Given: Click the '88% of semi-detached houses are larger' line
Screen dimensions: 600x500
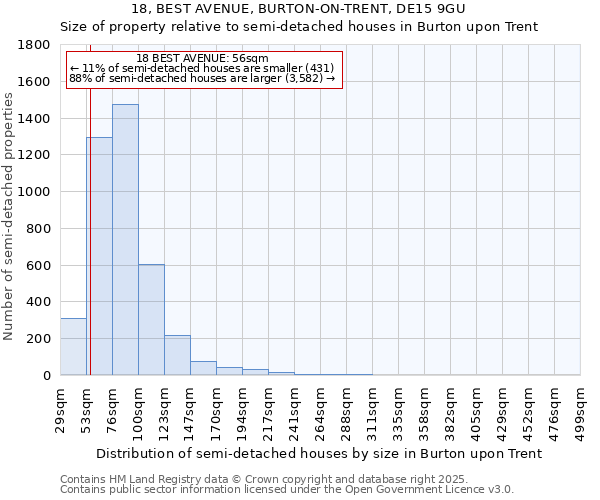Looking at the screenshot, I should [x=202, y=79].
